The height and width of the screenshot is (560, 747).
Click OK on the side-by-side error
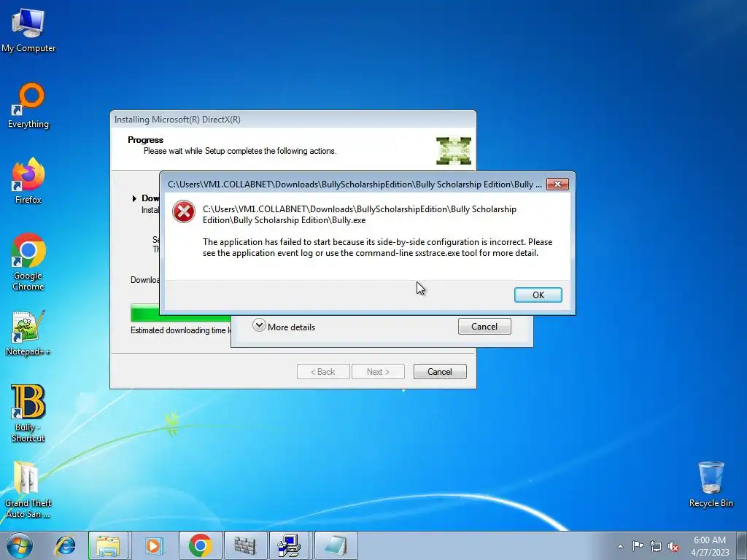tap(538, 295)
